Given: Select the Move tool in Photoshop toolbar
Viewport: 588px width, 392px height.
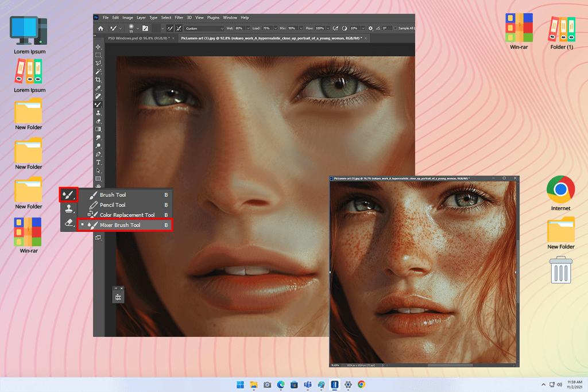Looking at the screenshot, I should tap(98, 47).
